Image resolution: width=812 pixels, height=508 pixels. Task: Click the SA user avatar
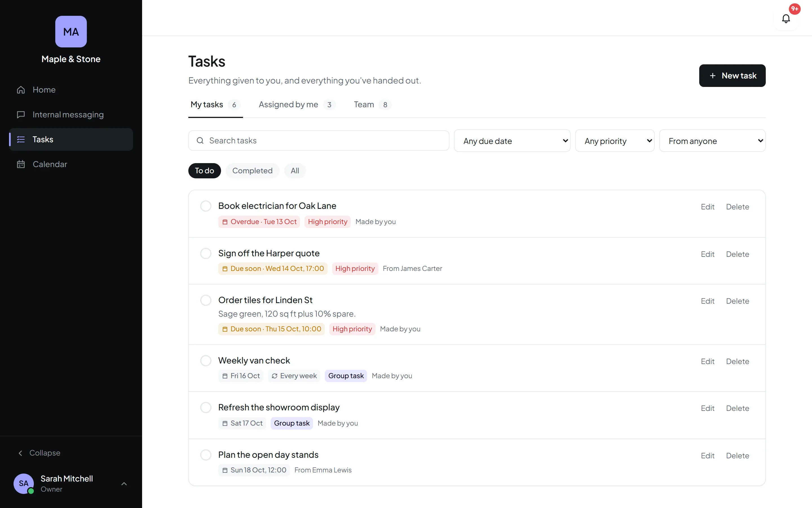pos(23,483)
